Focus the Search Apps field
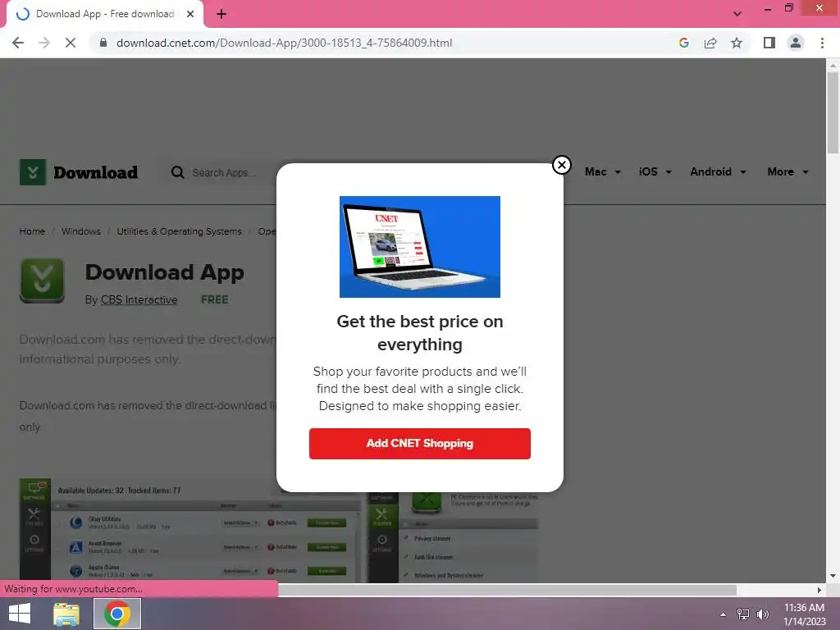Viewport: 840px width, 630px height. point(224,172)
